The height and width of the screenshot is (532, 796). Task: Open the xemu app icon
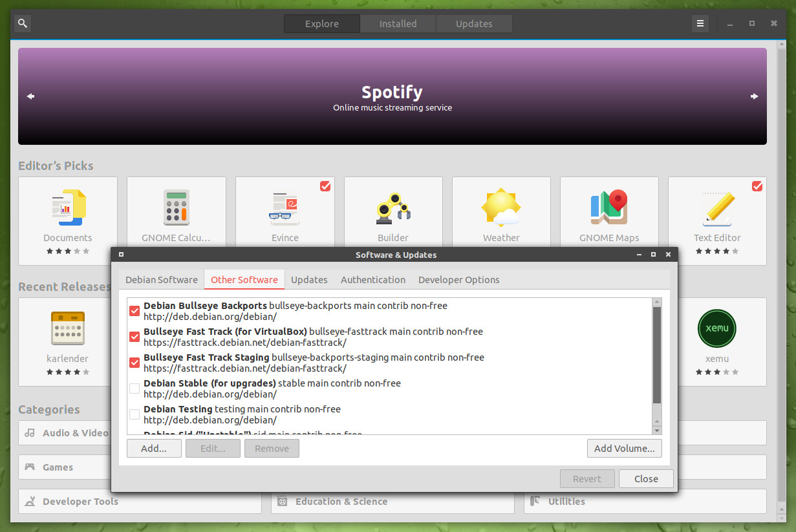[717, 328]
